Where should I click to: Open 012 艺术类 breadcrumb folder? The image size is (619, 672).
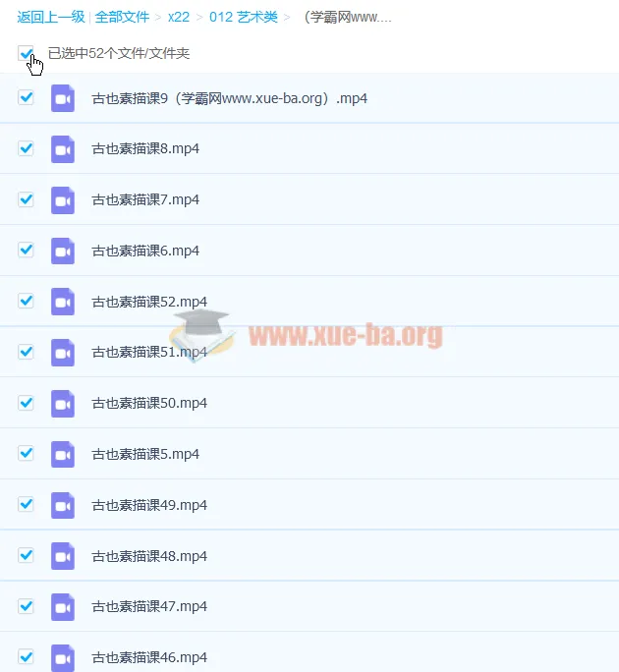pyautogui.click(x=243, y=18)
